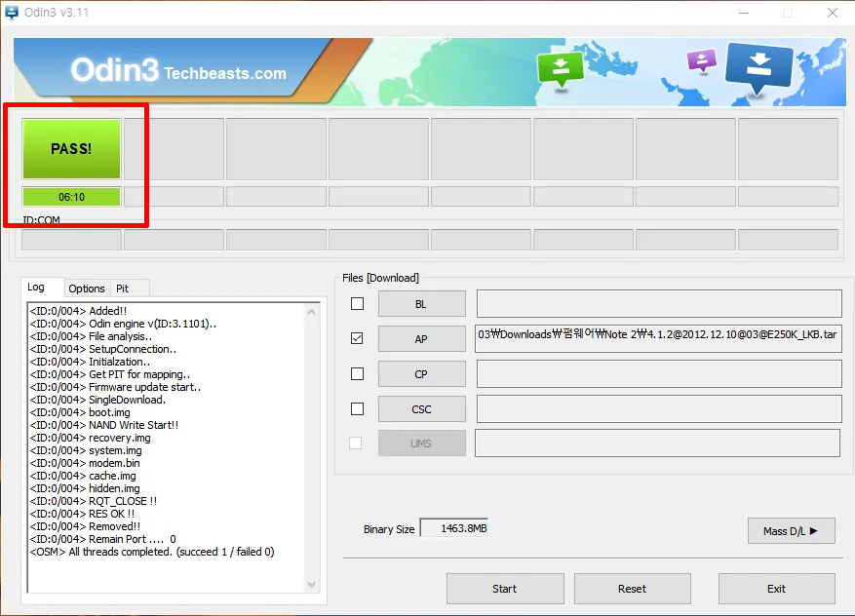Tick the BL checkbox
The width and height of the screenshot is (855, 616).
coord(357,304)
